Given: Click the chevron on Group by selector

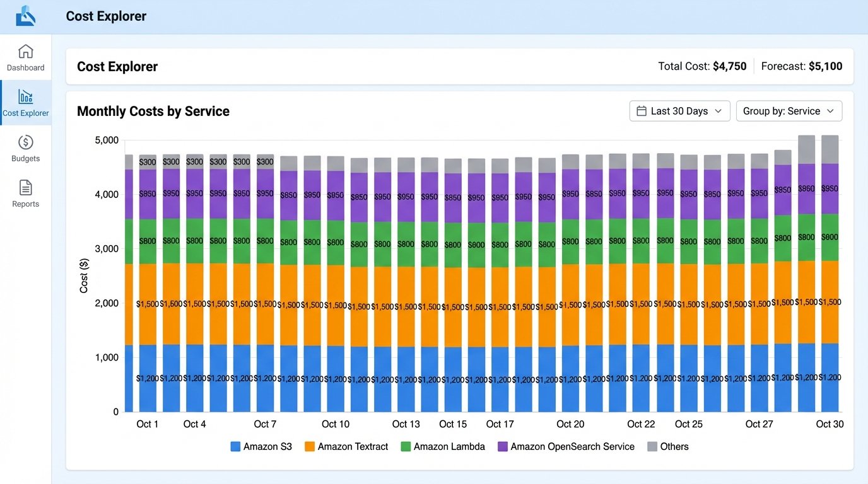Looking at the screenshot, I should pyautogui.click(x=830, y=111).
